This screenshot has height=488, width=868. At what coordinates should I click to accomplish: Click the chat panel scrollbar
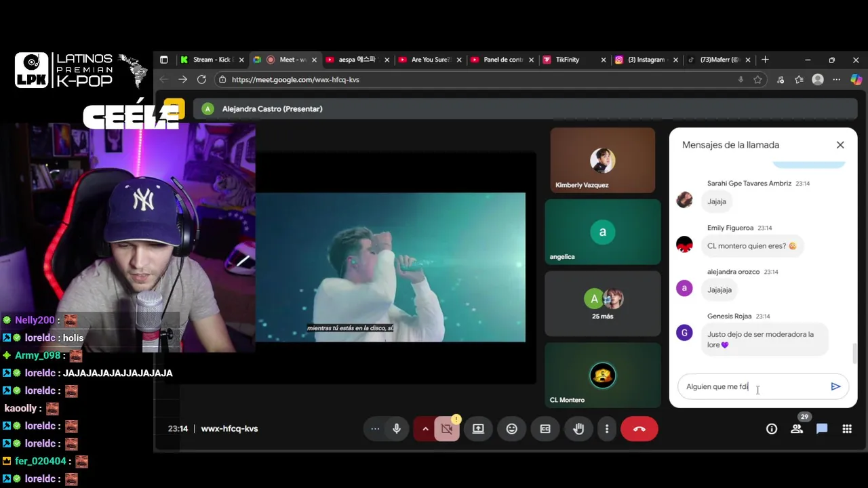pos(854,353)
